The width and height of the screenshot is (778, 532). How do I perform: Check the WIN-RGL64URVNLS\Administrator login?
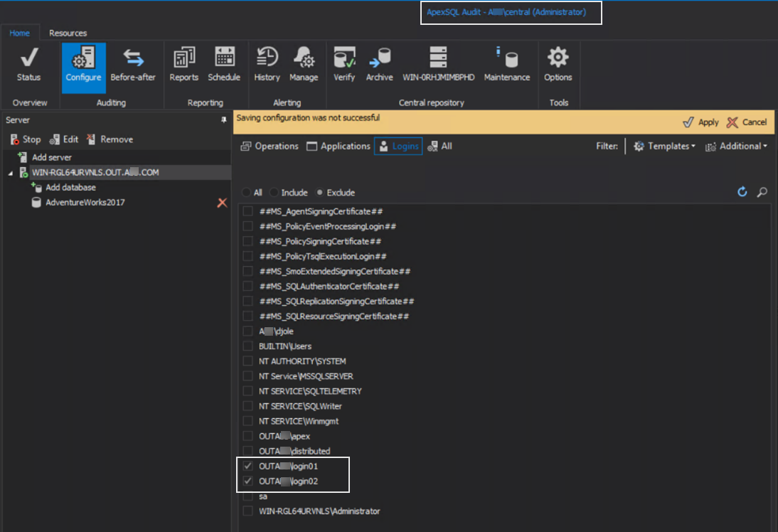pos(247,511)
